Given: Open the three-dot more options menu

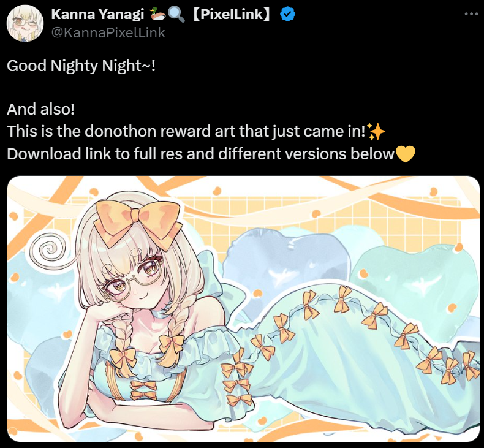Looking at the screenshot, I should click(x=471, y=14).
